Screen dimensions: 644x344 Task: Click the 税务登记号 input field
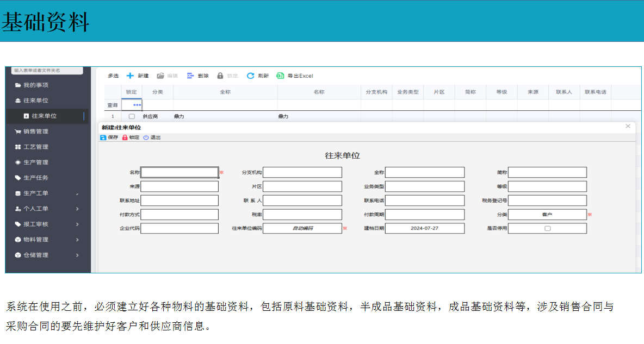(x=547, y=201)
